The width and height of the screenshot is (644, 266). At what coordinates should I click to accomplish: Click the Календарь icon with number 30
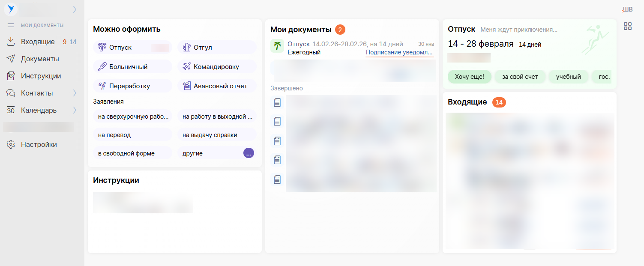coord(11,110)
